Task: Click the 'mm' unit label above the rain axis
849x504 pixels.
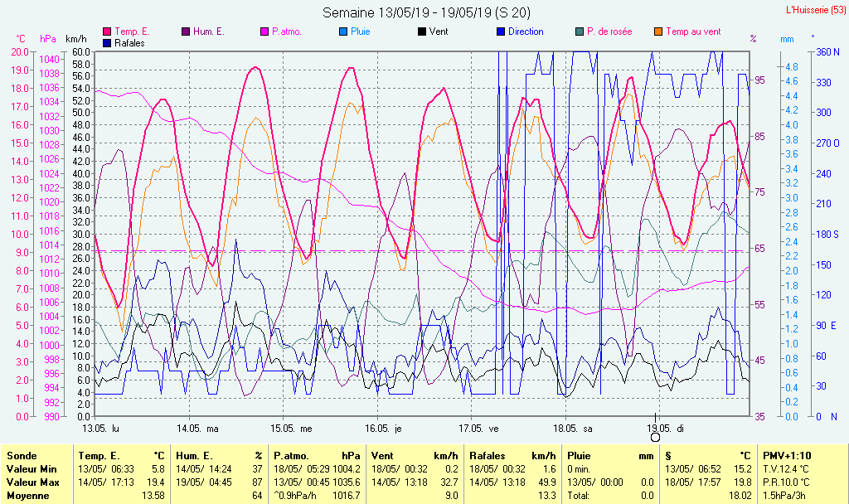Action: pyautogui.click(x=787, y=39)
